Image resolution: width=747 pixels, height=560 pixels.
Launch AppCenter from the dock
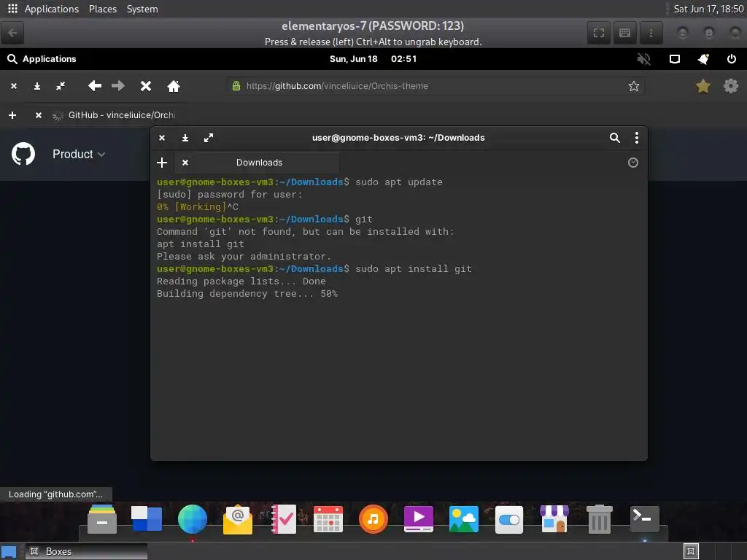tap(554, 519)
